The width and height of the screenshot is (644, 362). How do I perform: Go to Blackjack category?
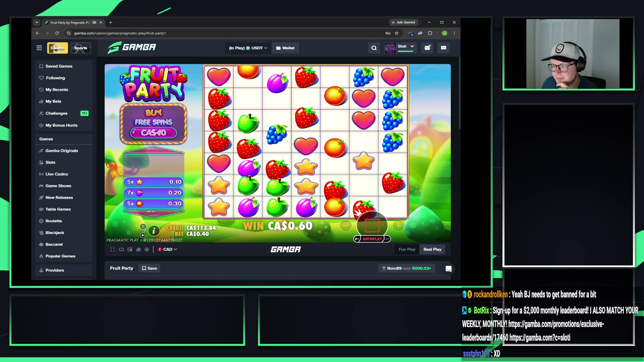pos(64,233)
